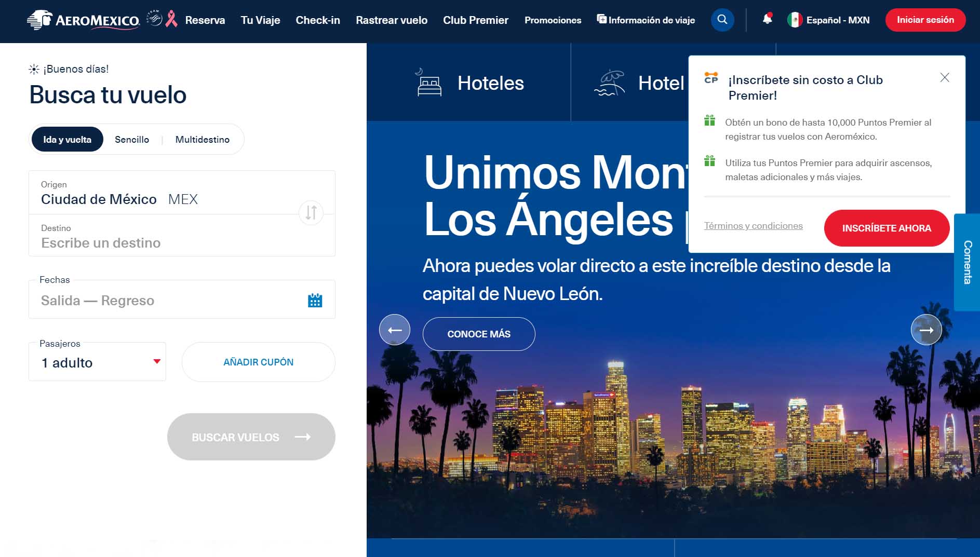The width and height of the screenshot is (980, 557).
Task: Advance carousel with right arrow control
Action: click(x=927, y=329)
